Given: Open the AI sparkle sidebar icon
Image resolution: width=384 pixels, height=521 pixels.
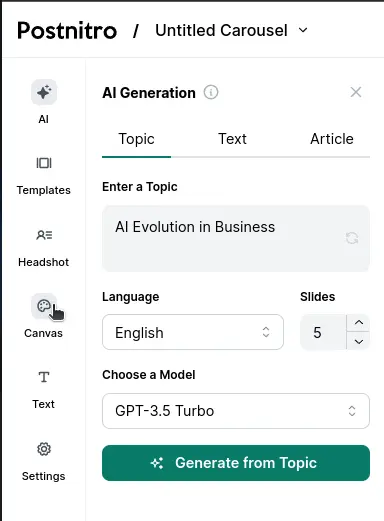Looking at the screenshot, I should pyautogui.click(x=44, y=92).
